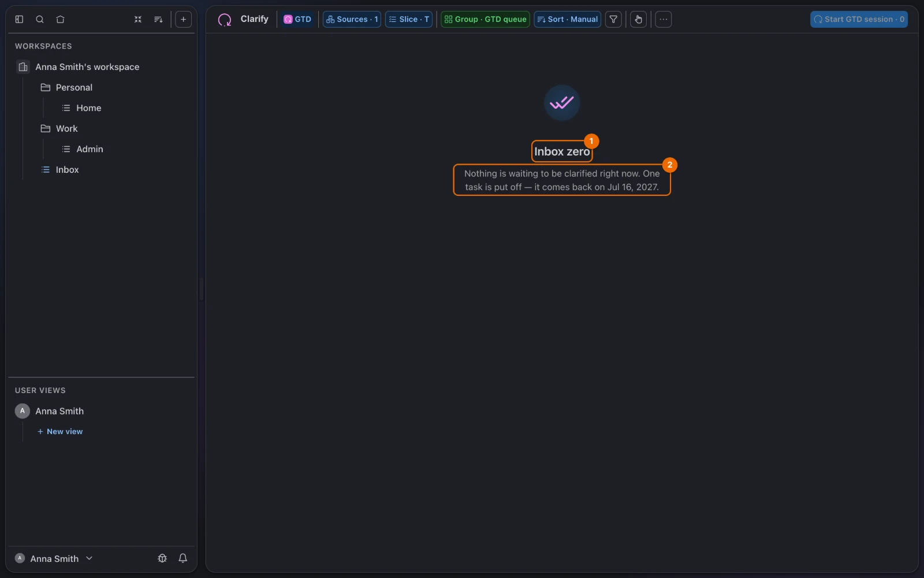The height and width of the screenshot is (578, 924).
Task: Open the Sort · Manual dropdown
Action: coord(567,19)
